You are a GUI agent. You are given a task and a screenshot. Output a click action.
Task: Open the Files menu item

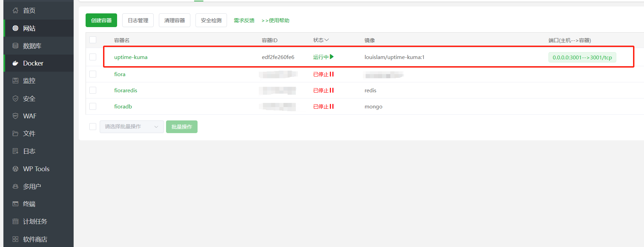29,133
